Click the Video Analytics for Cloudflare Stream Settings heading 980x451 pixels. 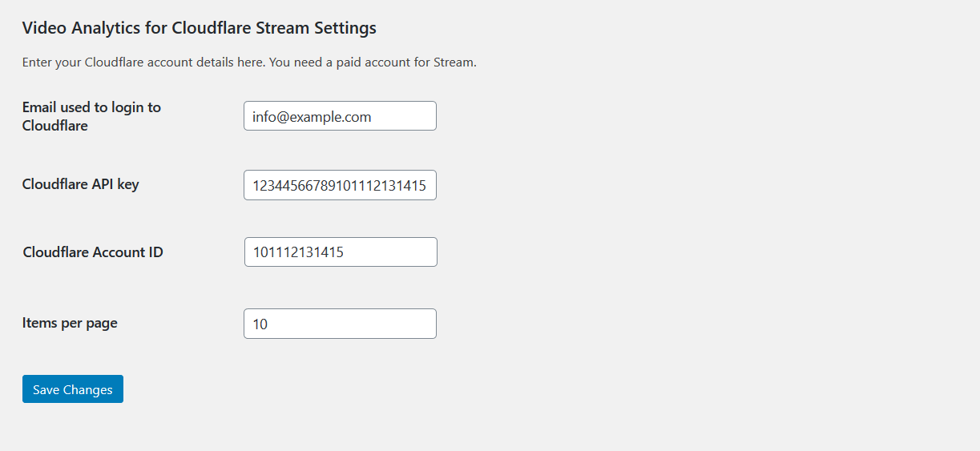coord(200,28)
